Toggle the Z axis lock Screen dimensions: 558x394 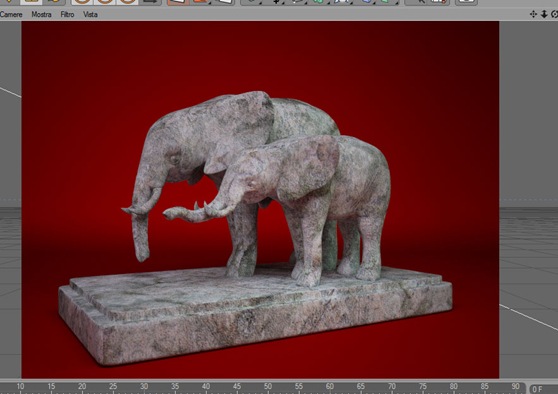127,2
